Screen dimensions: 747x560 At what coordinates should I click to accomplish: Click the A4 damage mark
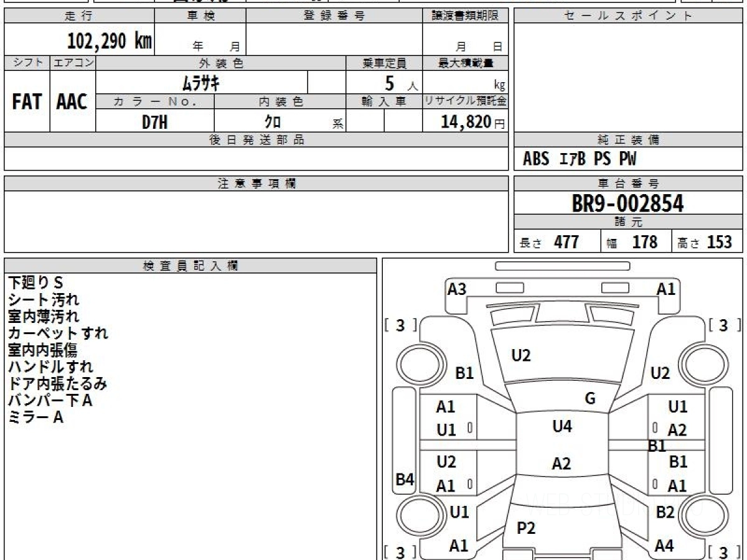(664, 546)
